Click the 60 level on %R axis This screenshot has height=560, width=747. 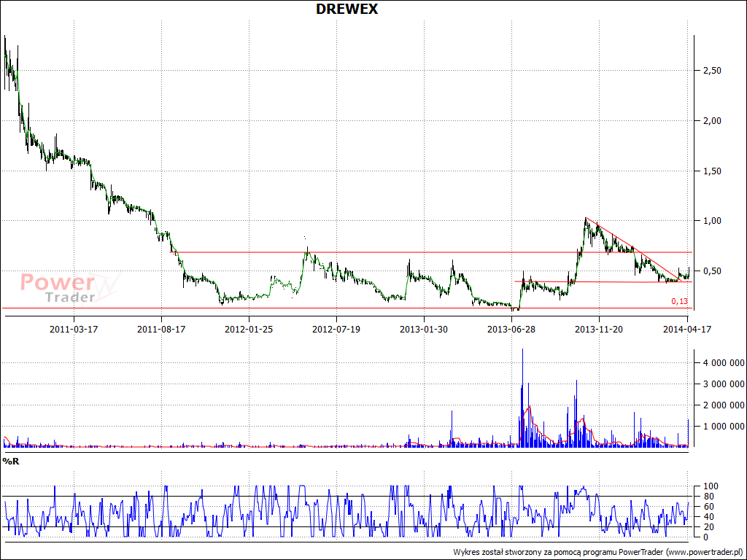(708, 507)
